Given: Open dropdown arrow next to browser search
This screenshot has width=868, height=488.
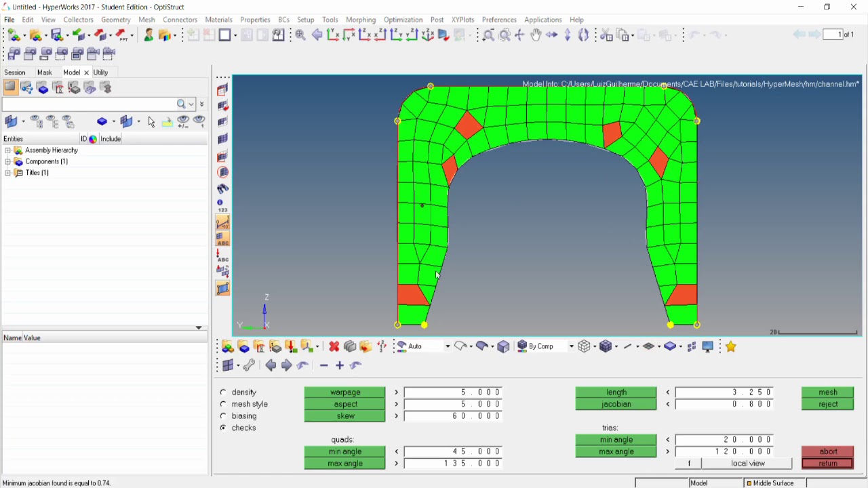Looking at the screenshot, I should coord(192,104).
